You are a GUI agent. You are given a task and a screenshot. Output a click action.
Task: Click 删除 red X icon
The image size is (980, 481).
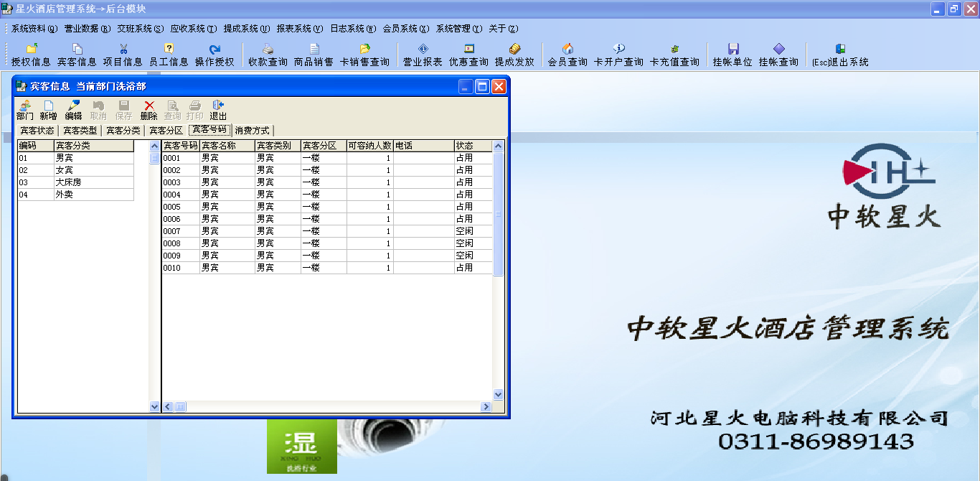149,110
